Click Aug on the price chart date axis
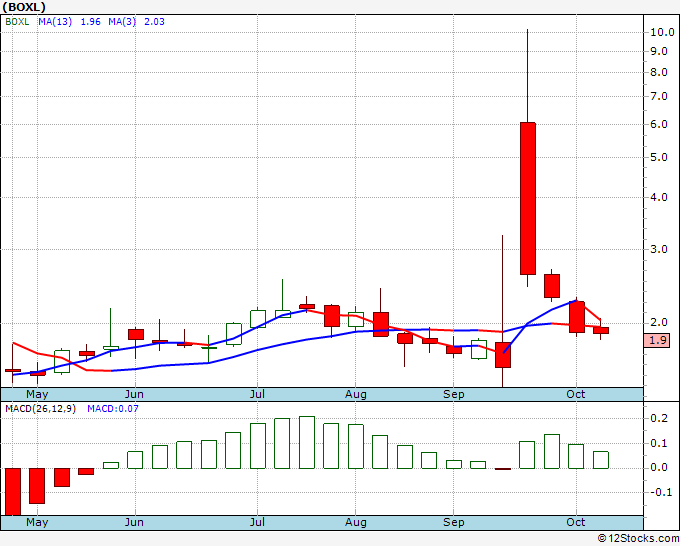Screen dimensions: 680x546 point(356,394)
